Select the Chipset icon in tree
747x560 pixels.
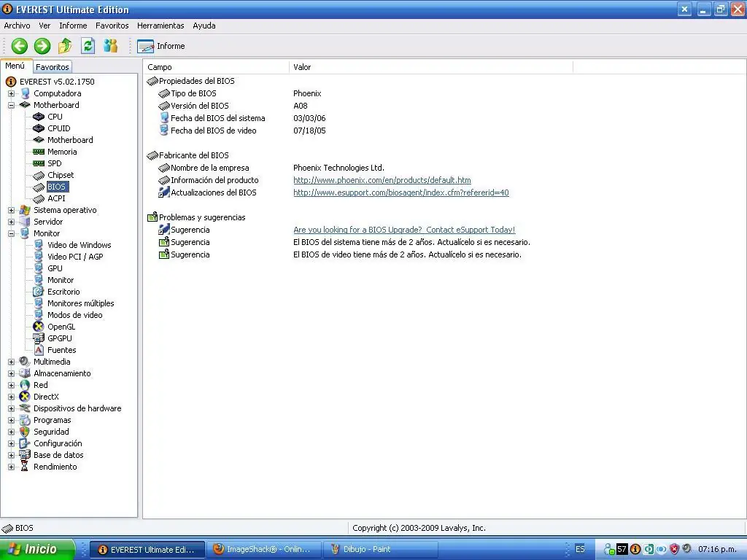[x=39, y=175]
